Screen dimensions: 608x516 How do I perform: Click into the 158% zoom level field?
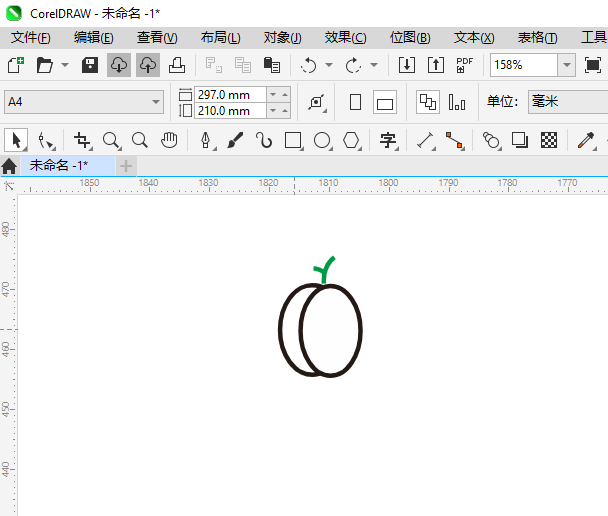523,65
